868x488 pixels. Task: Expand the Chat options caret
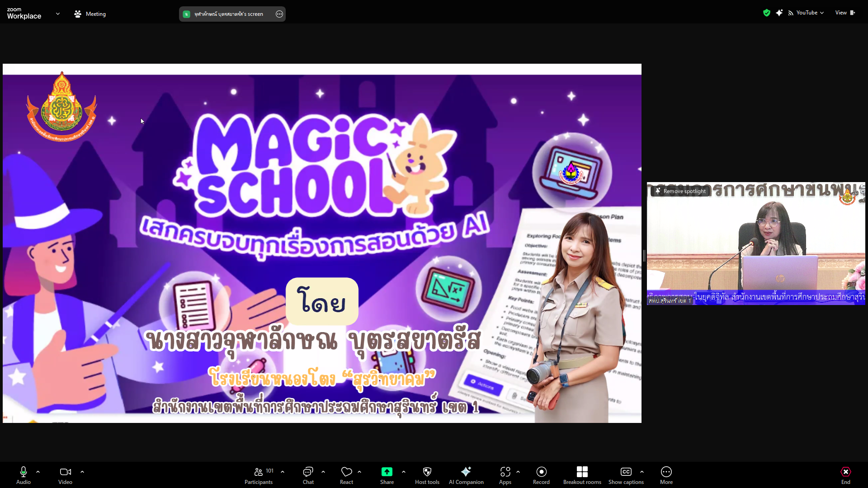click(x=323, y=472)
